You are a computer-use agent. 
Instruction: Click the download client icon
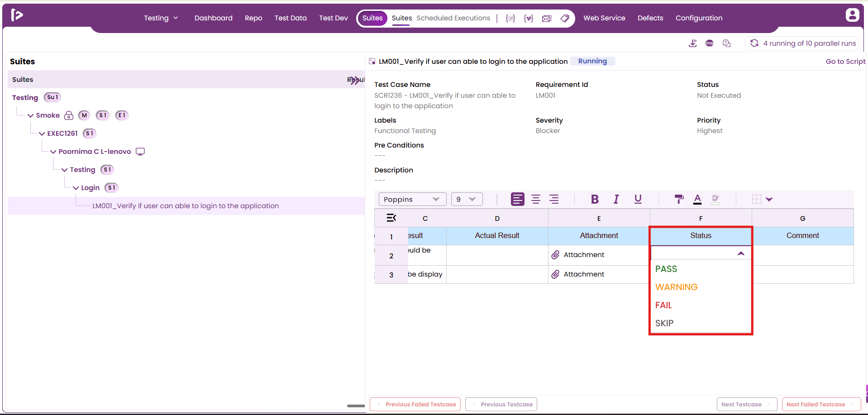(693, 43)
